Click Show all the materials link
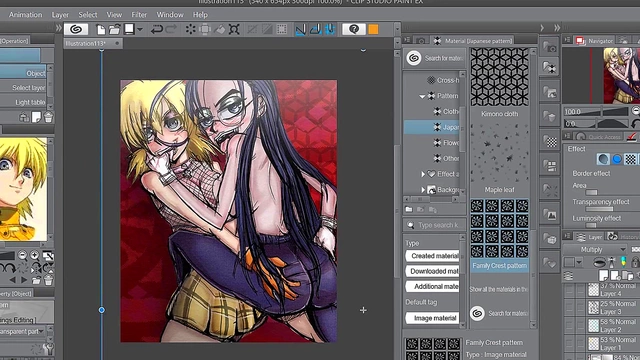This screenshot has width=640, height=360. [498, 289]
